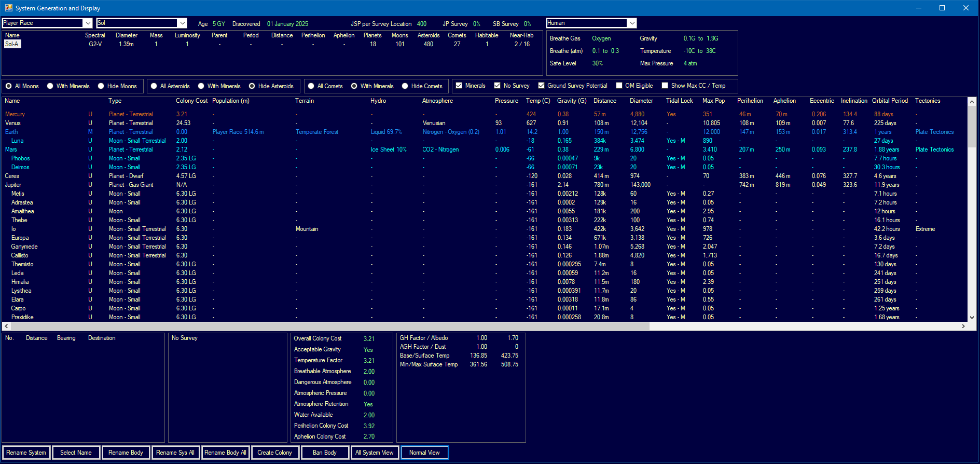
Task: Click the horizontal scrollbar thumb
Action: pyautogui.click(x=330, y=326)
